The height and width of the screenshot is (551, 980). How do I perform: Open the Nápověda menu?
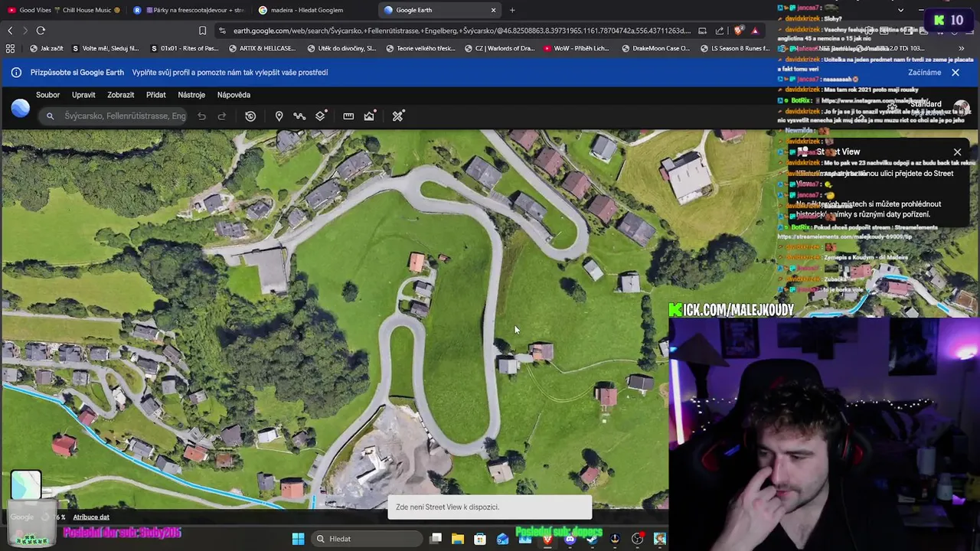pos(234,95)
